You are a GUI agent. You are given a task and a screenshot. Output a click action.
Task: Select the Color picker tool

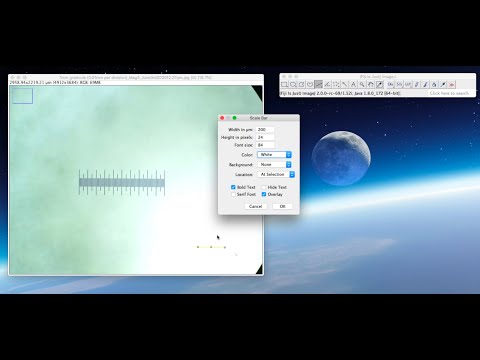click(379, 84)
